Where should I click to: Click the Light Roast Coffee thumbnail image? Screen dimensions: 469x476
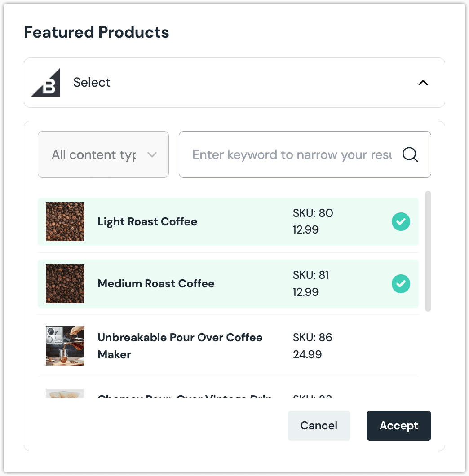click(x=65, y=222)
